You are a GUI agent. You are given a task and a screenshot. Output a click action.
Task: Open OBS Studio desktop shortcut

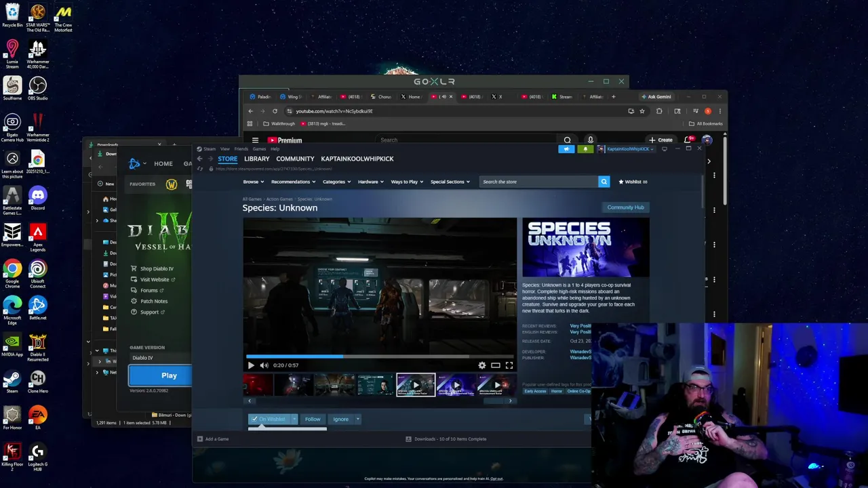point(37,88)
